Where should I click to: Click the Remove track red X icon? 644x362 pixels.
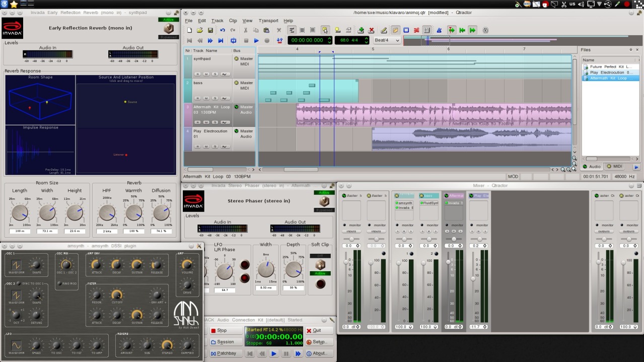click(372, 30)
